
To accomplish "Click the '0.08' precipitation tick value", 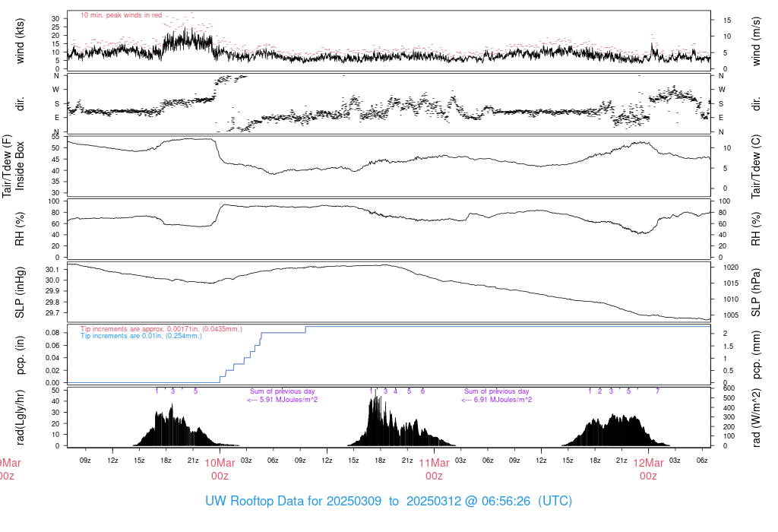I will click(x=52, y=333).
